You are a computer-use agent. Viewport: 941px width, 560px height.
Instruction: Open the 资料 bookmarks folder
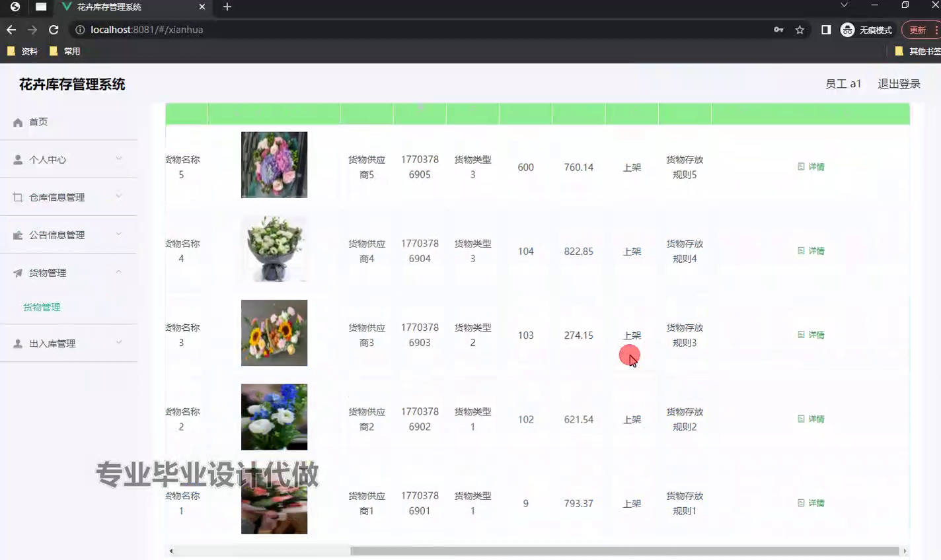[22, 51]
